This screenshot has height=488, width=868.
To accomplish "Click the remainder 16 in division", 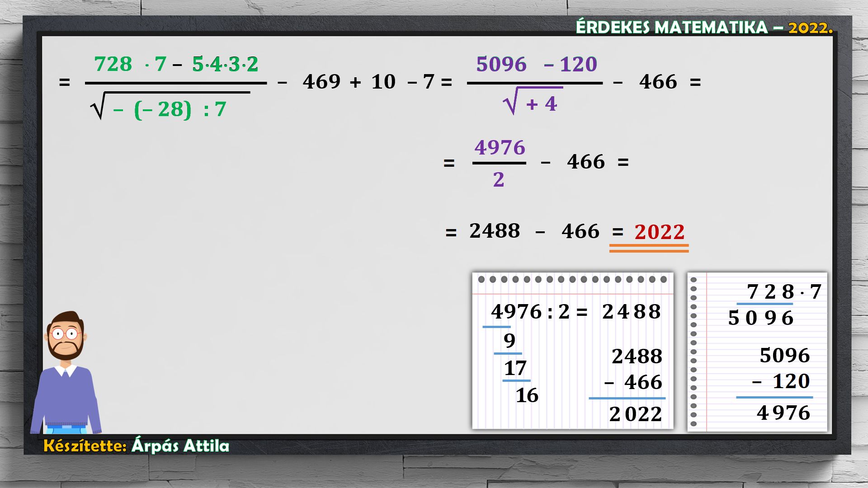I will pos(527,395).
